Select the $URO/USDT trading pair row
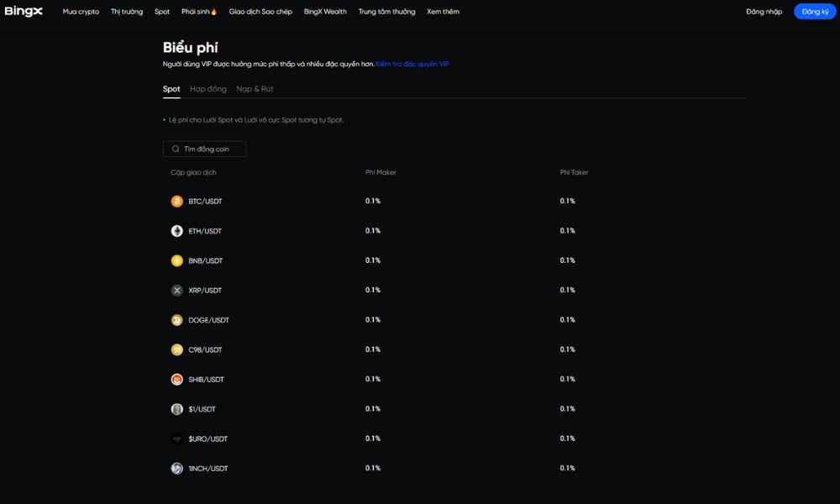 click(x=207, y=439)
